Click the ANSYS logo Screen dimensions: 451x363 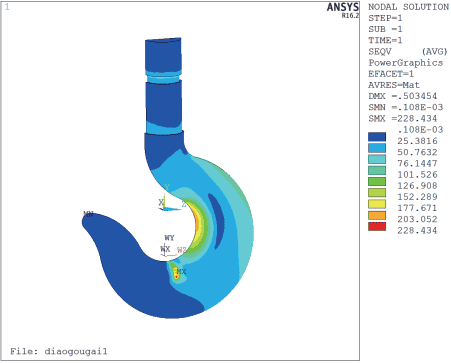point(343,7)
